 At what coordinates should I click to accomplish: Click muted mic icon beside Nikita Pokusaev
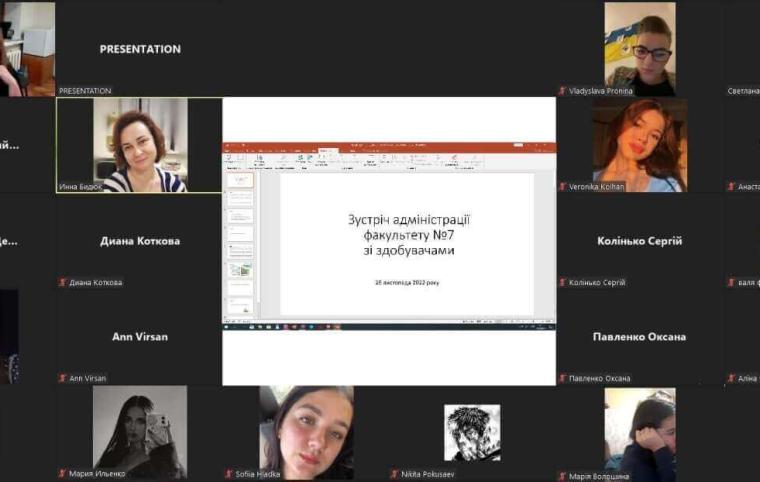coord(396,475)
